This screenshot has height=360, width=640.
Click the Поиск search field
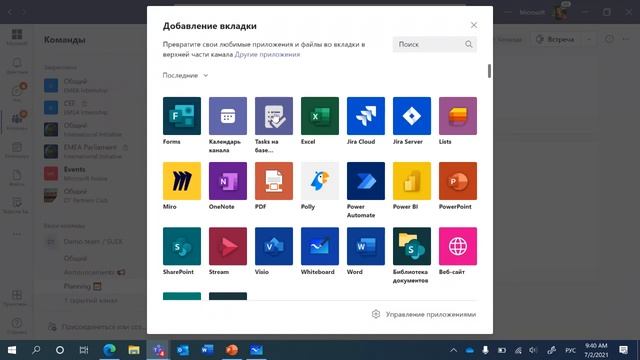[x=434, y=44]
